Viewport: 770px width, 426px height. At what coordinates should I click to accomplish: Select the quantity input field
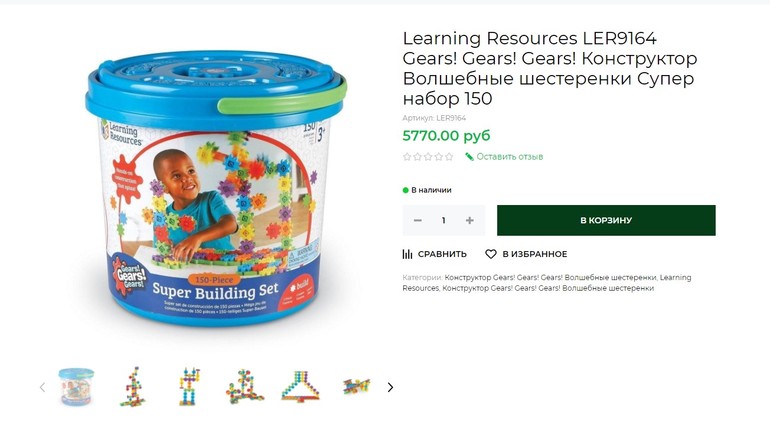[443, 221]
